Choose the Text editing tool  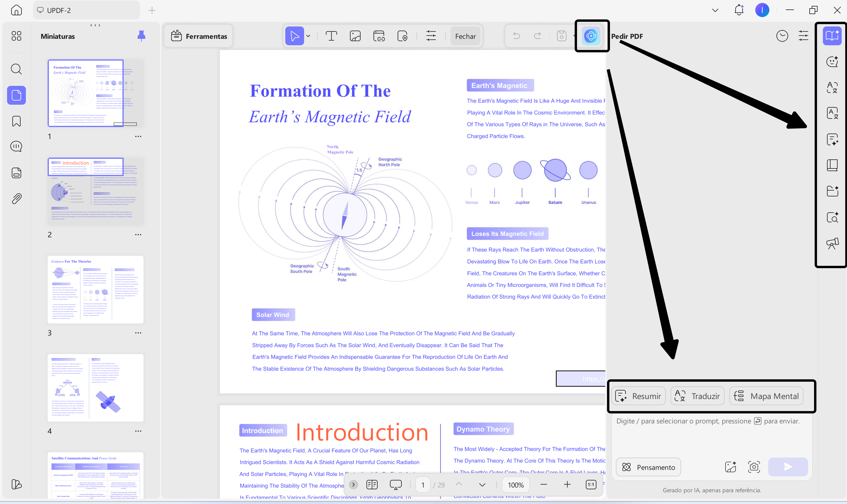[x=331, y=36]
